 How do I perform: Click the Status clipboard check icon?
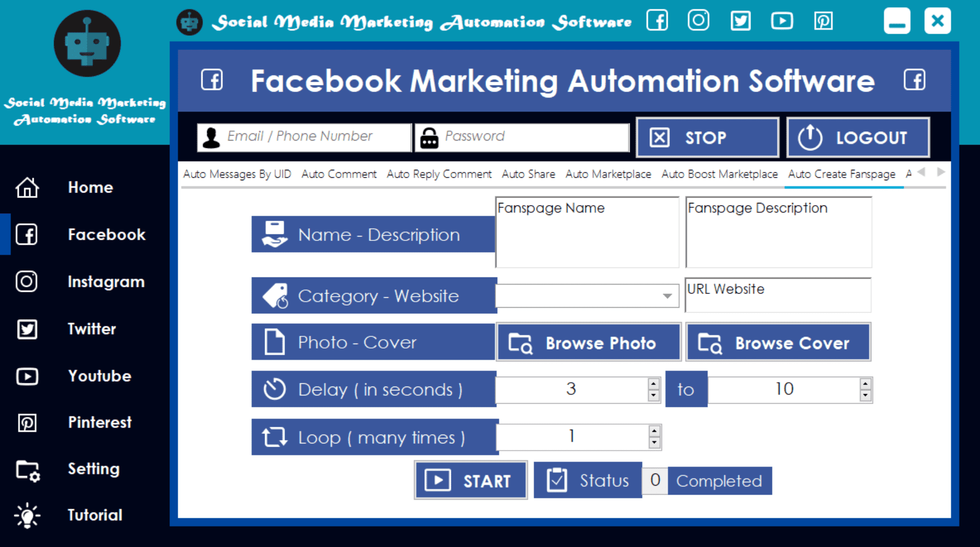tap(557, 480)
